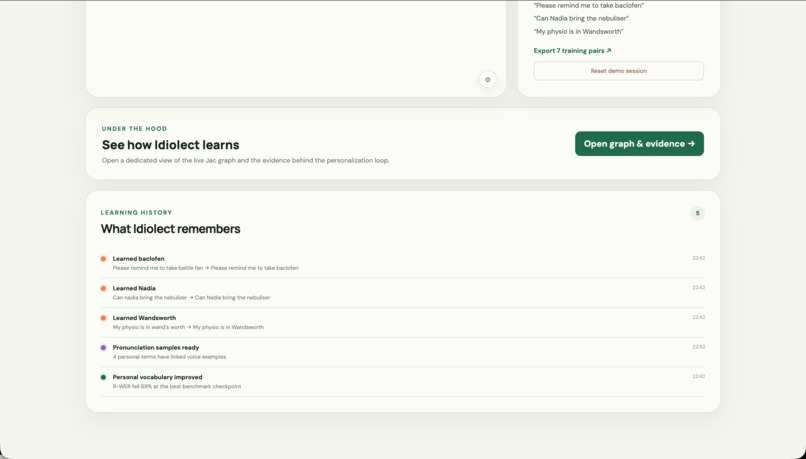Click the quote "My physio is in Wandsworth"

[x=579, y=32]
